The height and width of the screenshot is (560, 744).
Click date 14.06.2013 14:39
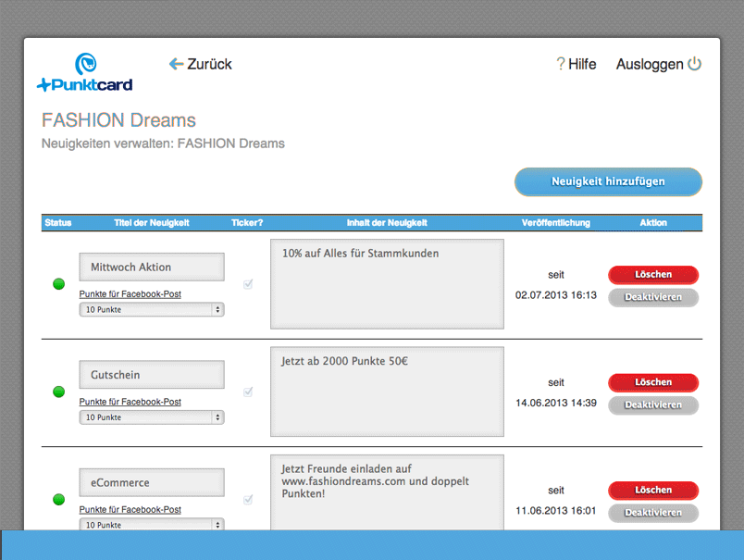click(555, 403)
